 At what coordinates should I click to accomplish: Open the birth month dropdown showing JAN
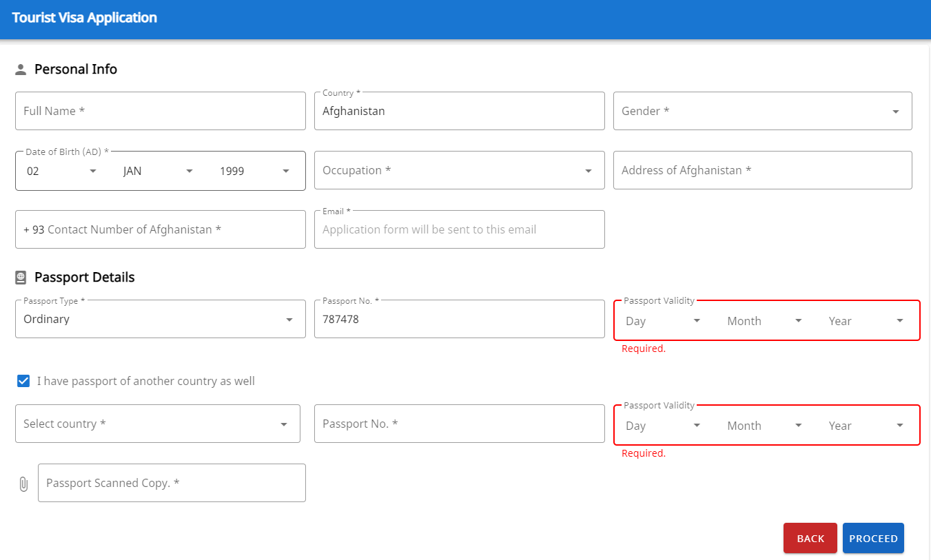pyautogui.click(x=158, y=172)
